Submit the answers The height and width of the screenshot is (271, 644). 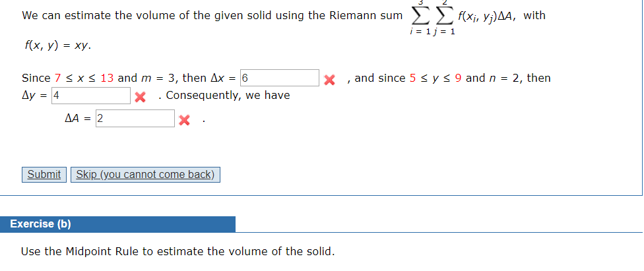point(44,175)
